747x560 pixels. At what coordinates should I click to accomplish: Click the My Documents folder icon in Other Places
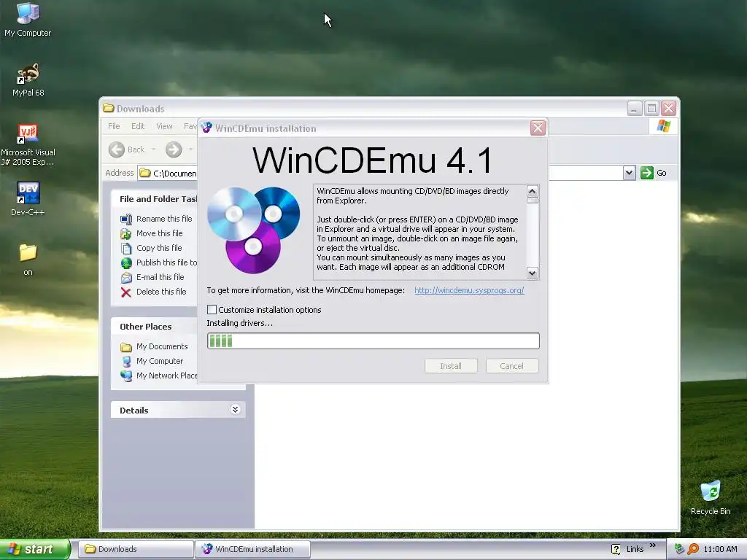[x=126, y=346]
